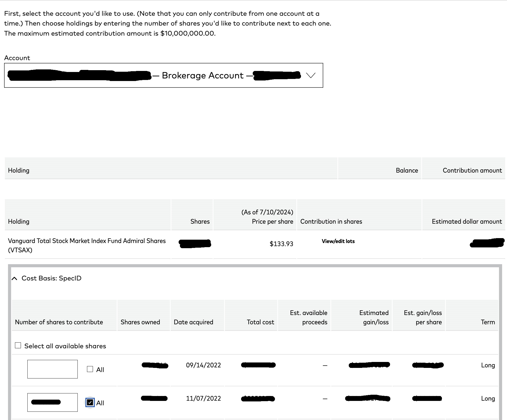Collapse the Cost Basis: SpecID section
The height and width of the screenshot is (420, 507).
point(15,278)
